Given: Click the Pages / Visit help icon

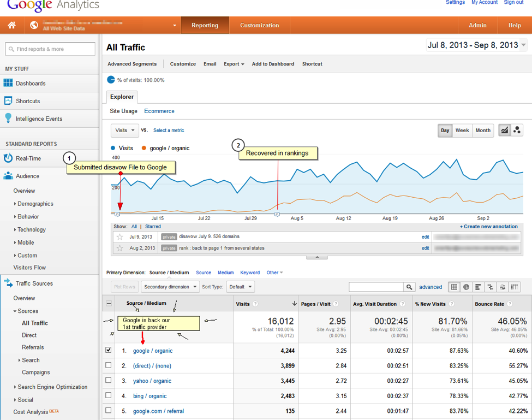Looking at the screenshot, I should 336,304.
